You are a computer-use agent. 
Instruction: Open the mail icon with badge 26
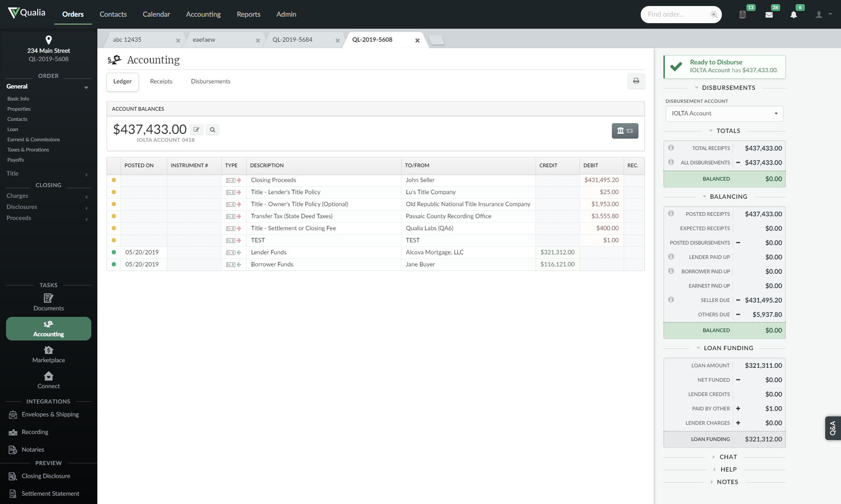(x=769, y=14)
